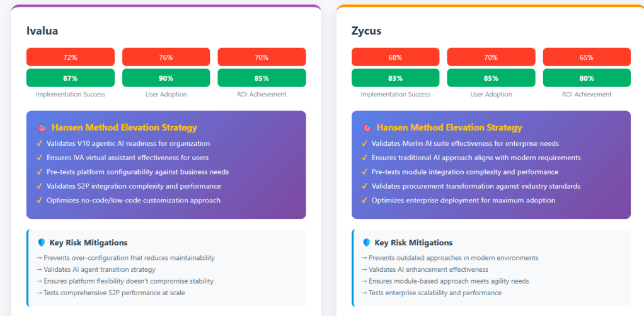Click the shield icon in Ivalua's Key Risk Mitigations

[42, 243]
